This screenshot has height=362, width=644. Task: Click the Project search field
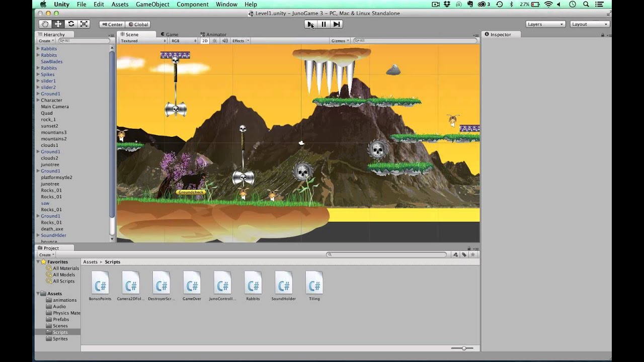click(386, 255)
